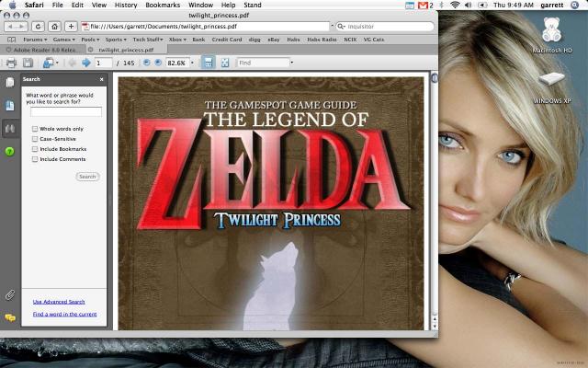
Task: Open the volume control in menu bar
Action: [468, 5]
